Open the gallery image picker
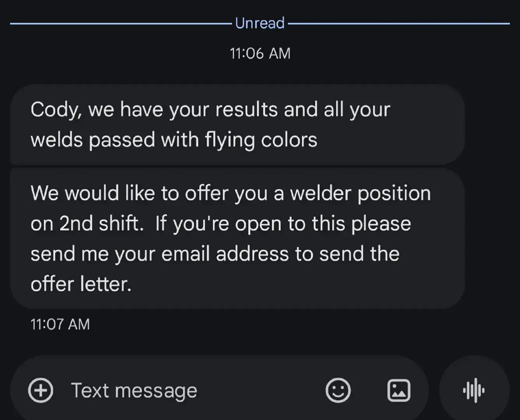520x420 pixels. click(399, 390)
